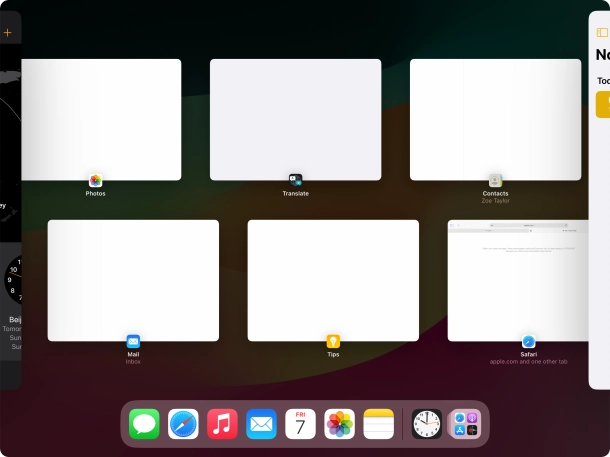The height and width of the screenshot is (457, 610).
Task: Switch to the Photos app card
Action: coord(100,119)
